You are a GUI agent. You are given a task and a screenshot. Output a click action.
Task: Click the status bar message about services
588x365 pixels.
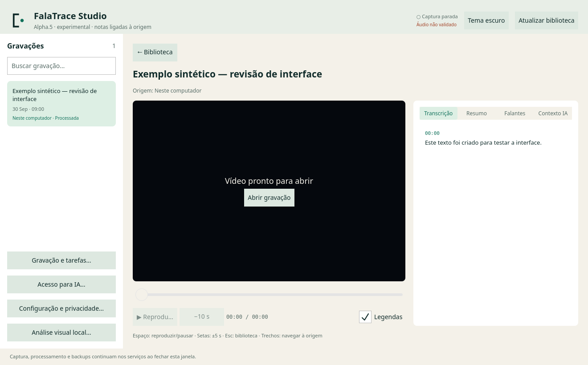pyautogui.click(x=103, y=357)
